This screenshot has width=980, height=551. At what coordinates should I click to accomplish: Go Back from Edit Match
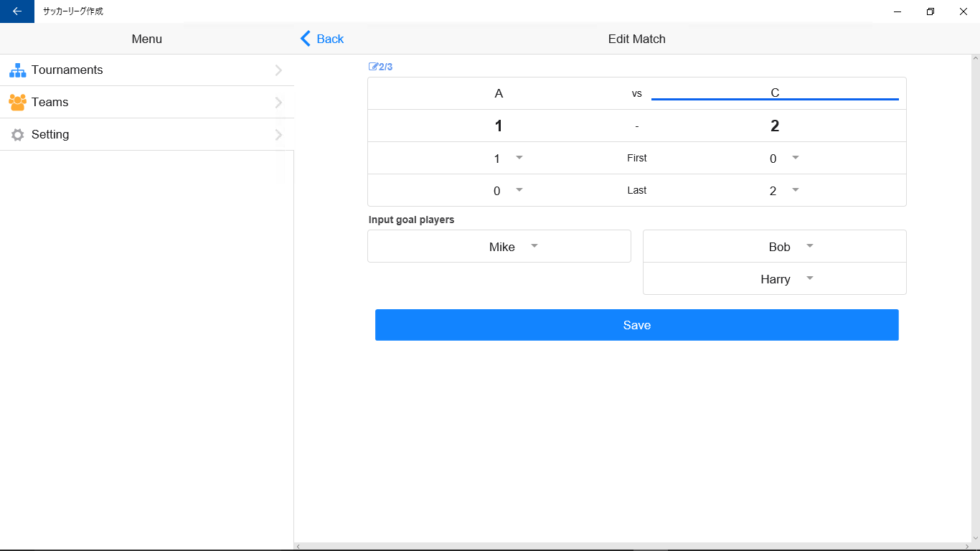pyautogui.click(x=329, y=39)
